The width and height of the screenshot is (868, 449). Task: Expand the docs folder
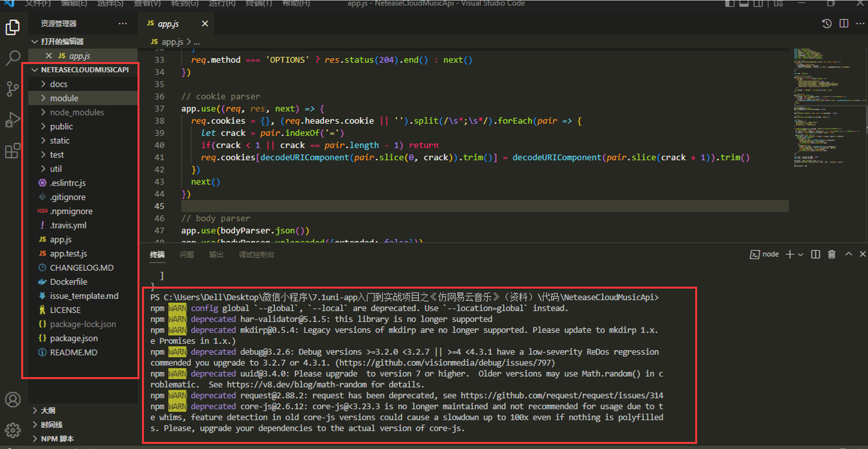[84, 84]
